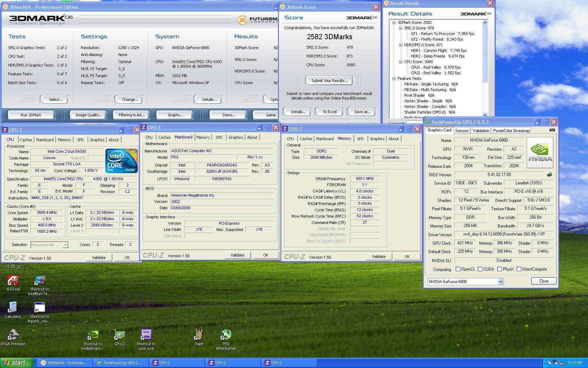Click Close button in GPU-Z
588x368 pixels.
544,281
